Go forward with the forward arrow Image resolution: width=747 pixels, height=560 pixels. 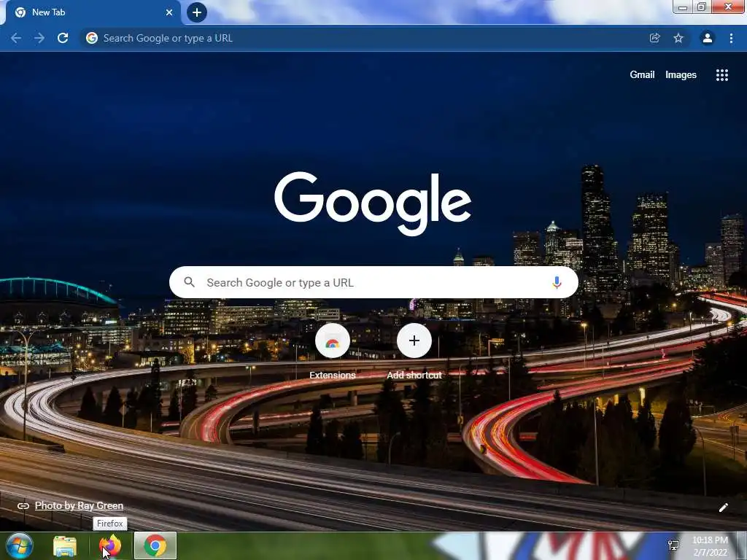(x=39, y=38)
